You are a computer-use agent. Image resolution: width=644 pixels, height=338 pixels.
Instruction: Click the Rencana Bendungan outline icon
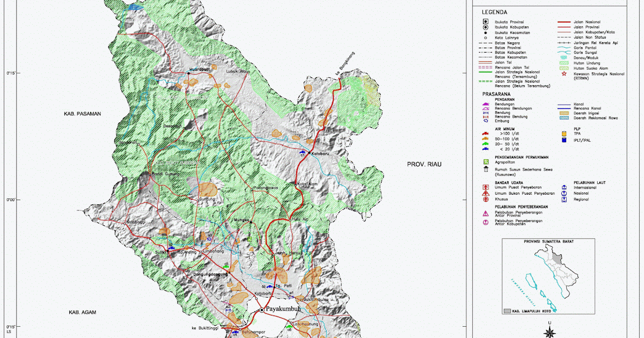pyautogui.click(x=486, y=108)
